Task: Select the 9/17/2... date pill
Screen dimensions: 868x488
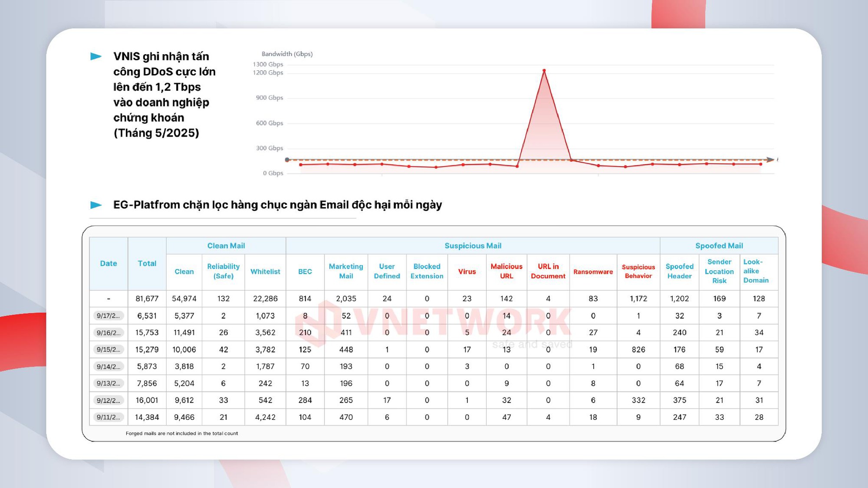Action: coord(108,316)
